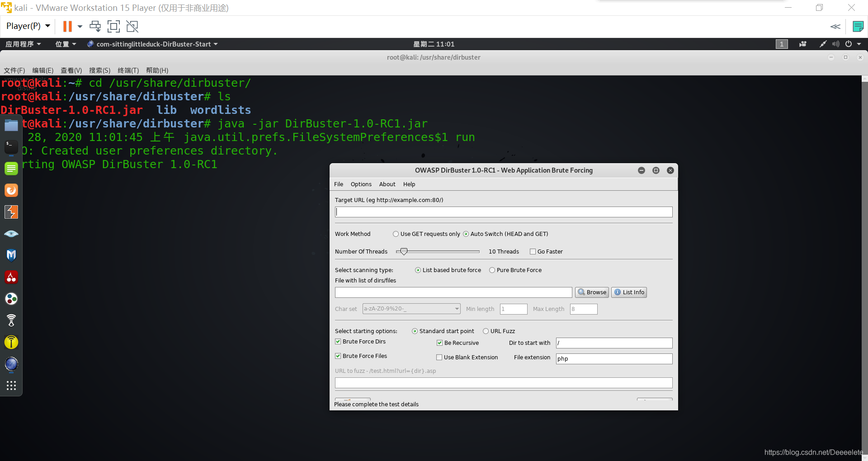Open terminal 文件(F) menu
The width and height of the screenshot is (868, 461).
click(x=14, y=70)
